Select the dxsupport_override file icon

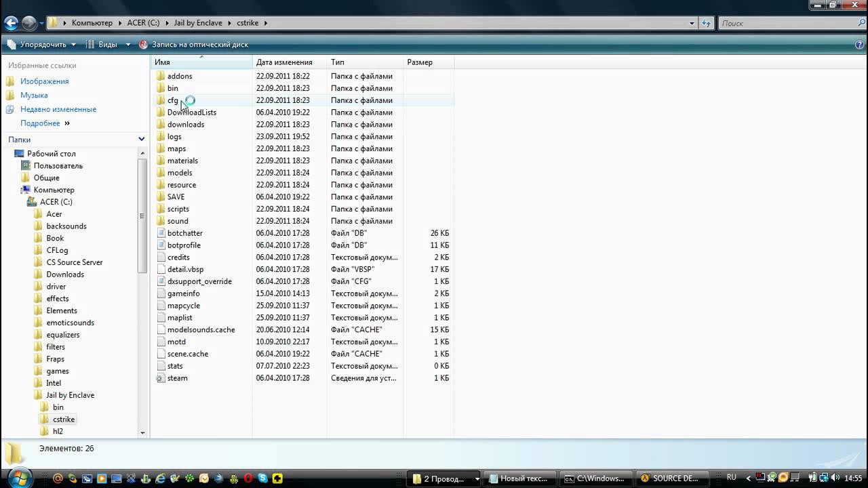[161, 281]
